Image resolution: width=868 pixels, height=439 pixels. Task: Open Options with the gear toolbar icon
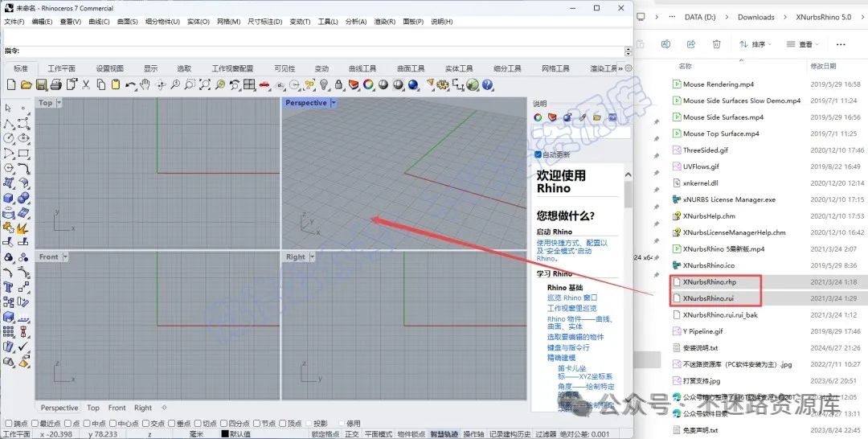(x=442, y=84)
